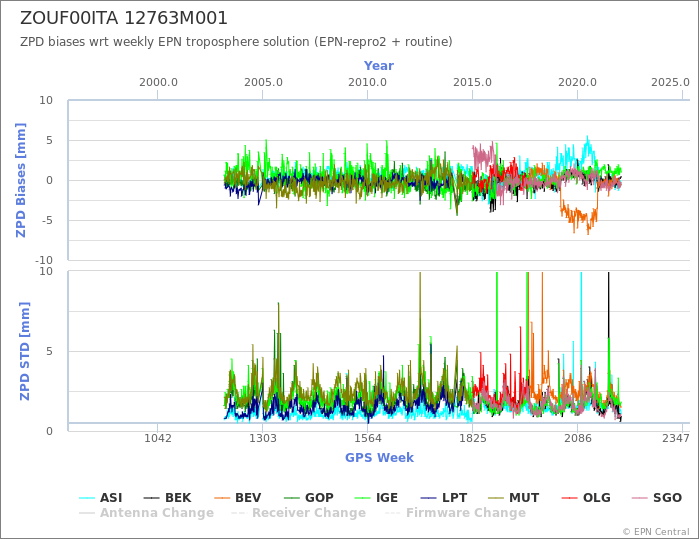Click the 1825 GPS week tick label
The image size is (700, 540).
(x=472, y=438)
